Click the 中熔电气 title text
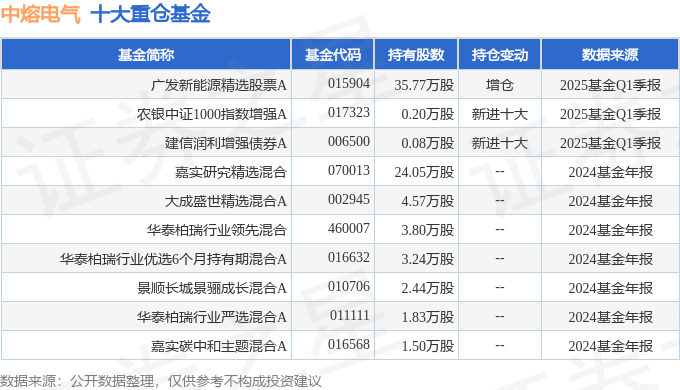This screenshot has height=390, width=680. point(40,14)
